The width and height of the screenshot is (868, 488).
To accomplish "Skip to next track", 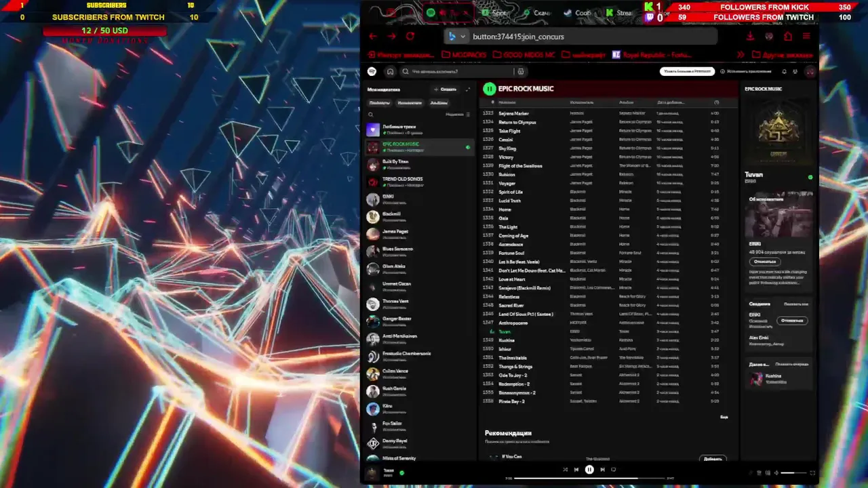I will click(602, 469).
